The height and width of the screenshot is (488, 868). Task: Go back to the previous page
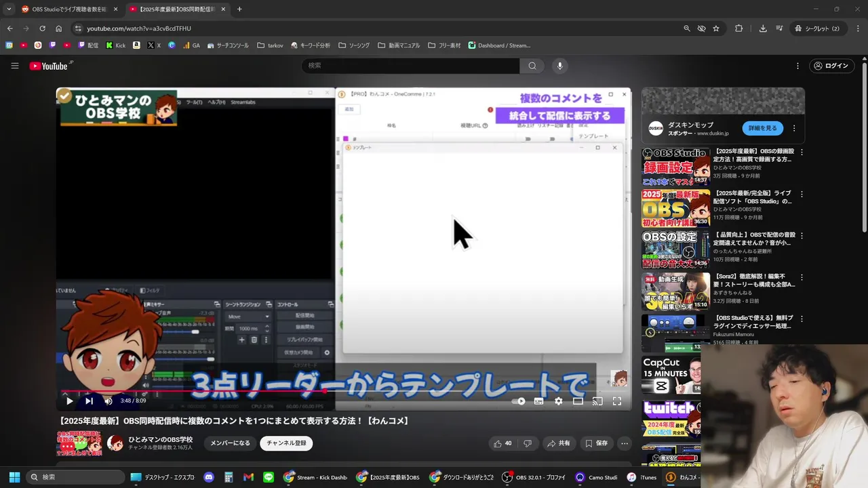(x=9, y=28)
